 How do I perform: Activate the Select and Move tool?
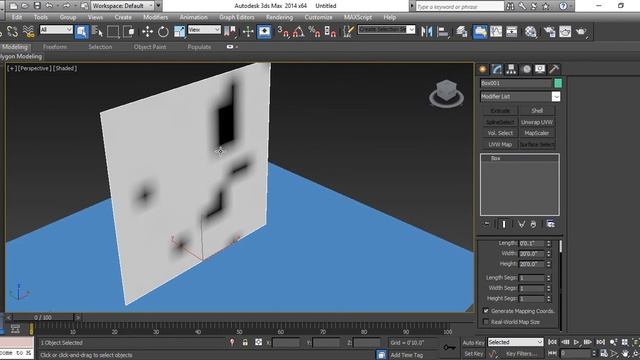tap(147, 32)
